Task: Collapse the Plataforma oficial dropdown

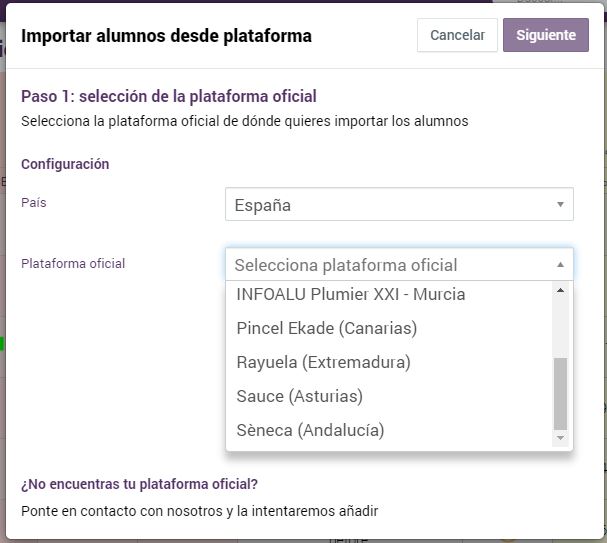Action: click(x=399, y=265)
